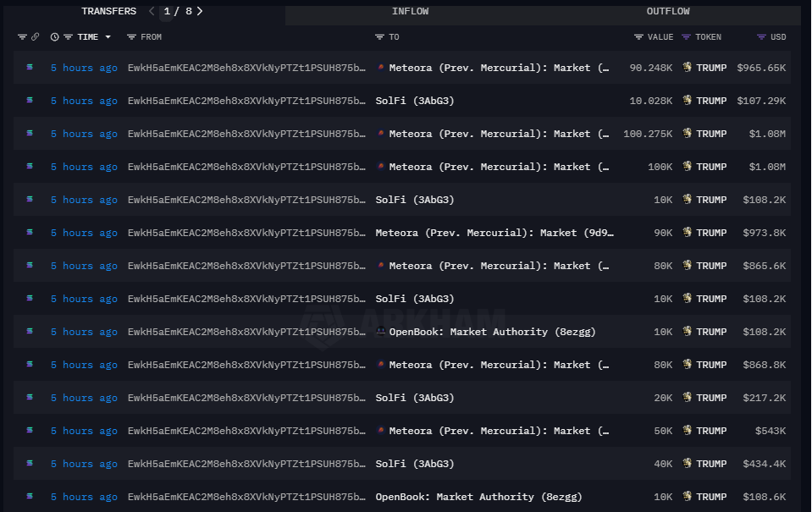The width and height of the screenshot is (812, 512).
Task: Open the sender address in first row
Action: (x=247, y=68)
